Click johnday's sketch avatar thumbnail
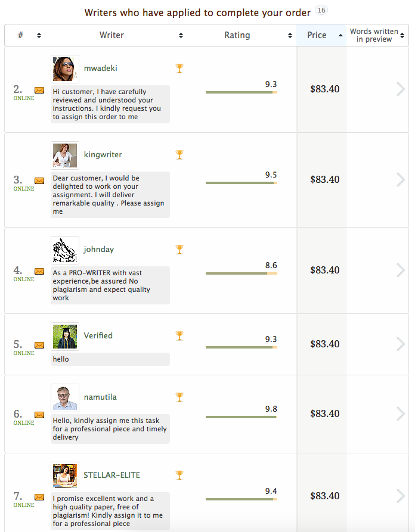 click(65, 250)
